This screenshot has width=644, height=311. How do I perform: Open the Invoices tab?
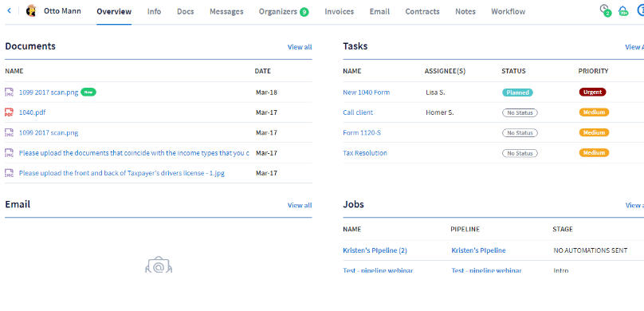click(x=340, y=11)
